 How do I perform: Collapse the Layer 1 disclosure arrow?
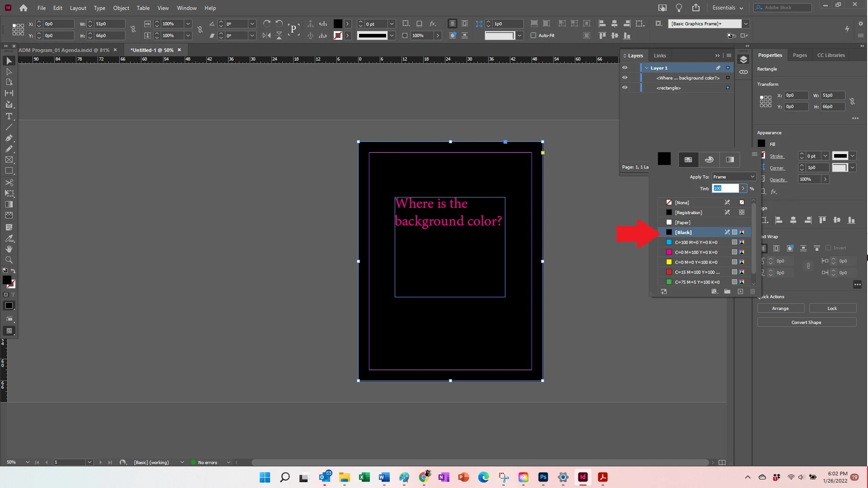(x=647, y=68)
